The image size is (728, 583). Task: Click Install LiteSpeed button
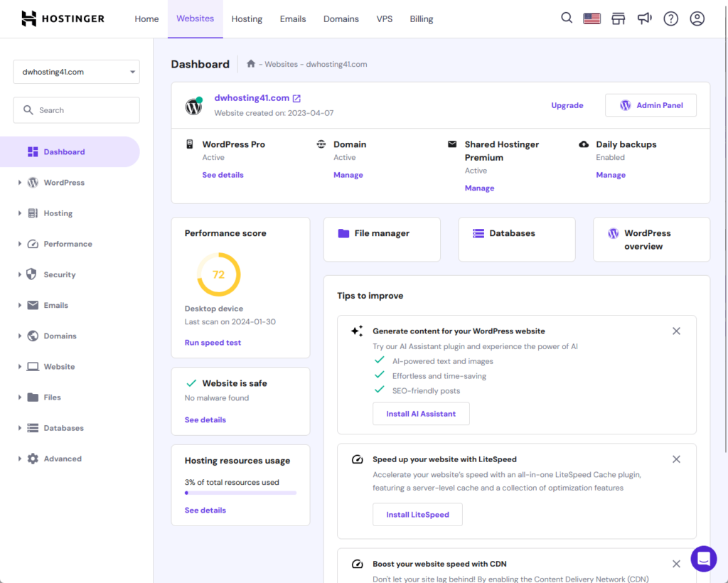point(417,514)
